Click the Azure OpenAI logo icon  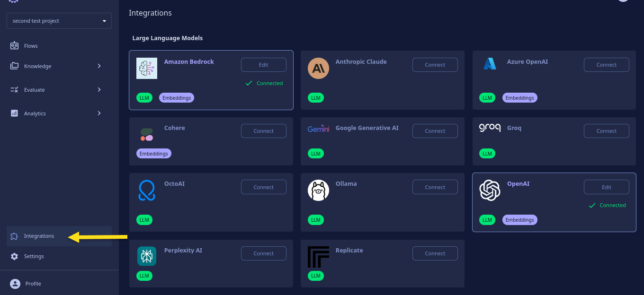(x=490, y=64)
